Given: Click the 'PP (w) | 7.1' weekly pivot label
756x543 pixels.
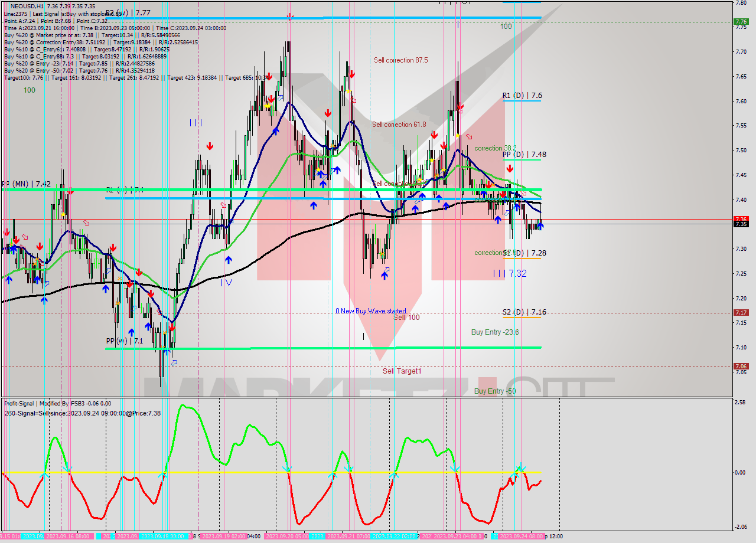Looking at the screenshot, I should pyautogui.click(x=125, y=341).
